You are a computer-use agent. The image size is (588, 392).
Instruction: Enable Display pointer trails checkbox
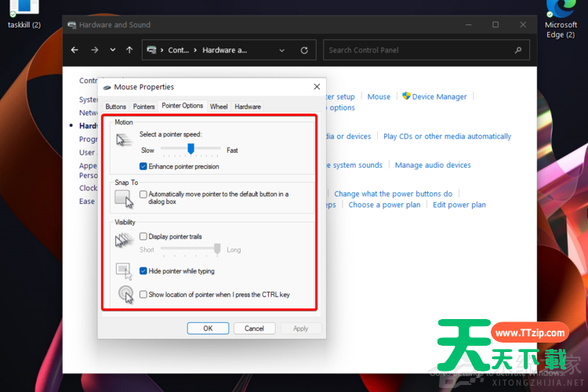pos(143,236)
